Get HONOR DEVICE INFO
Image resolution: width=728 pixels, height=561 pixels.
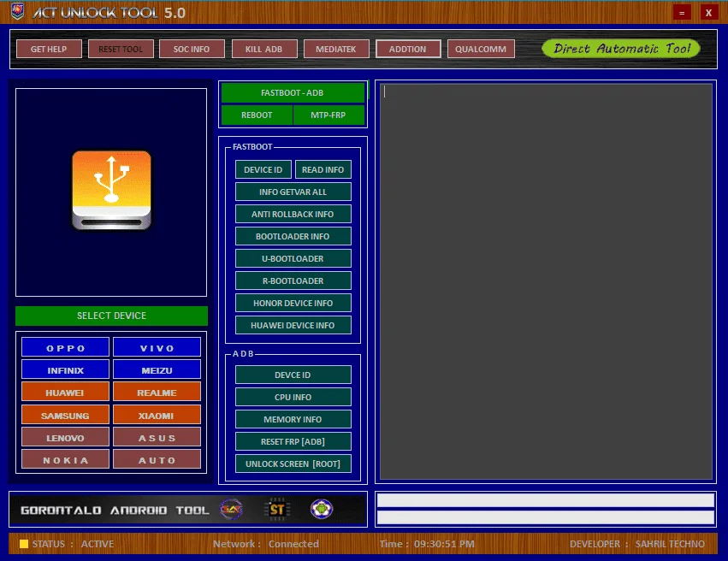coord(293,304)
